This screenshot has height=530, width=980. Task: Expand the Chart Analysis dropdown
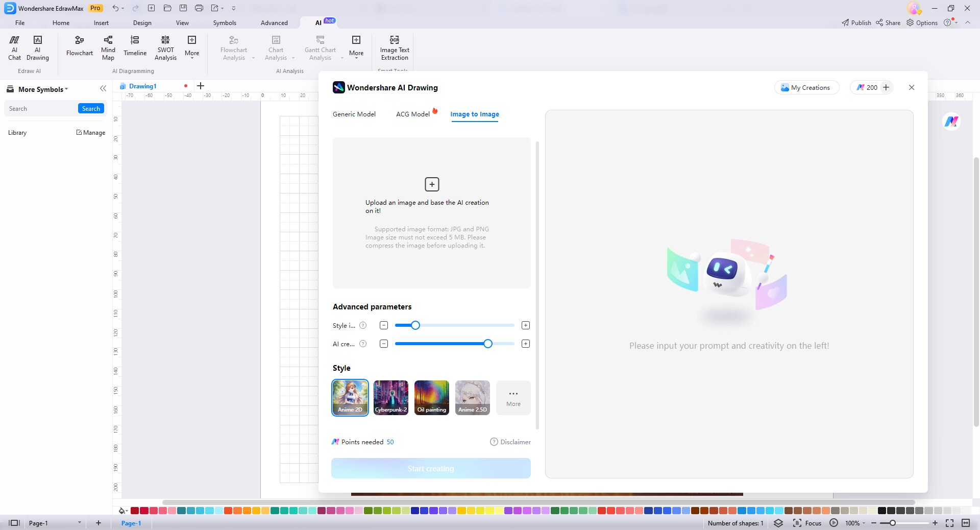(x=293, y=58)
